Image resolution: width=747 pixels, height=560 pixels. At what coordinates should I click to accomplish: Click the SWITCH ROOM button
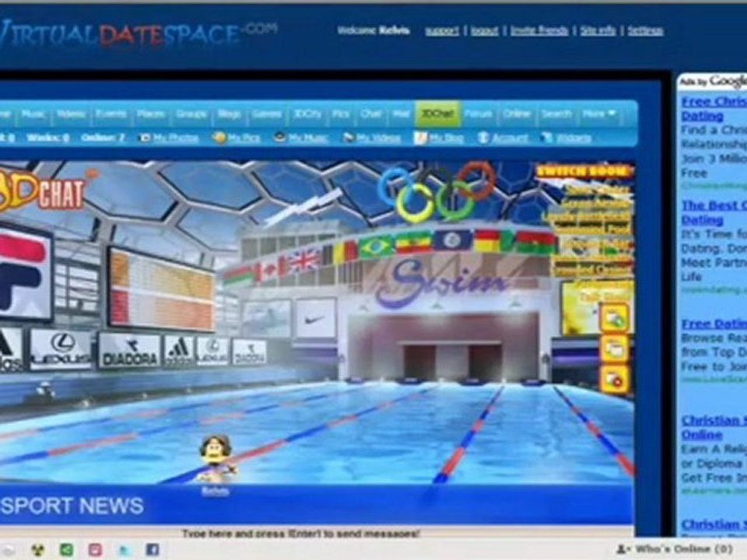click(584, 171)
